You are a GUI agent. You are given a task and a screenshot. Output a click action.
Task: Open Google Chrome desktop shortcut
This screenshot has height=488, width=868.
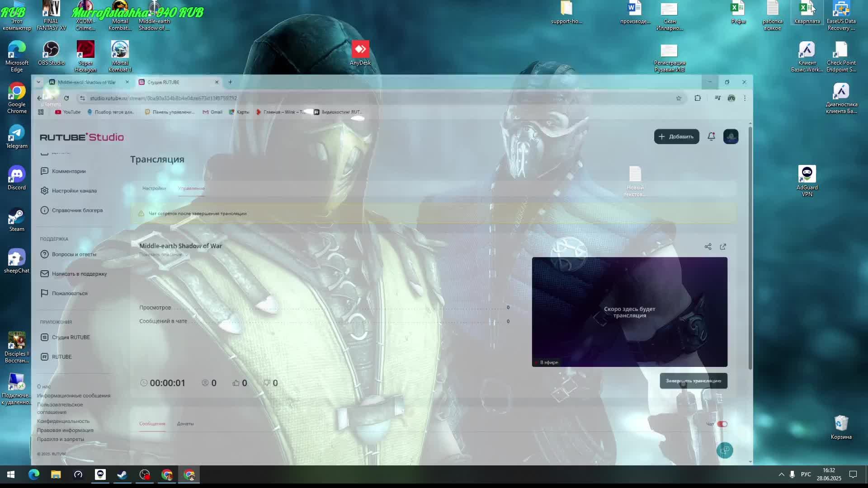(x=17, y=98)
